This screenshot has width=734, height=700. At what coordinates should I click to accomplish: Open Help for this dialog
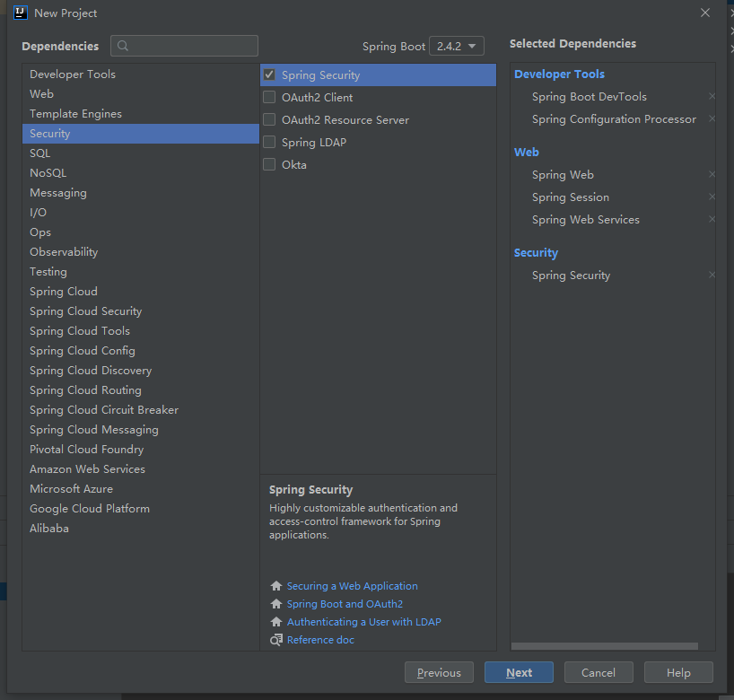click(x=678, y=672)
